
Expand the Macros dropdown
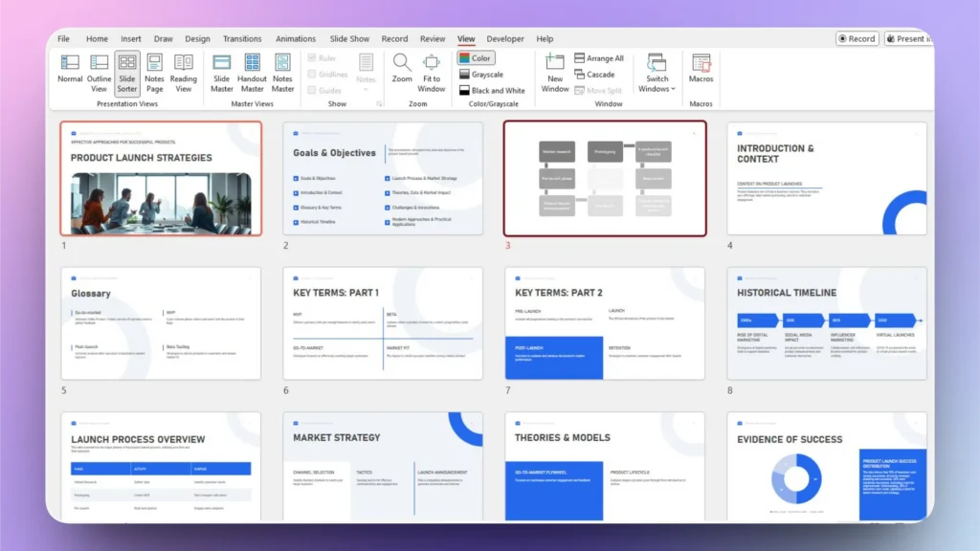701,72
